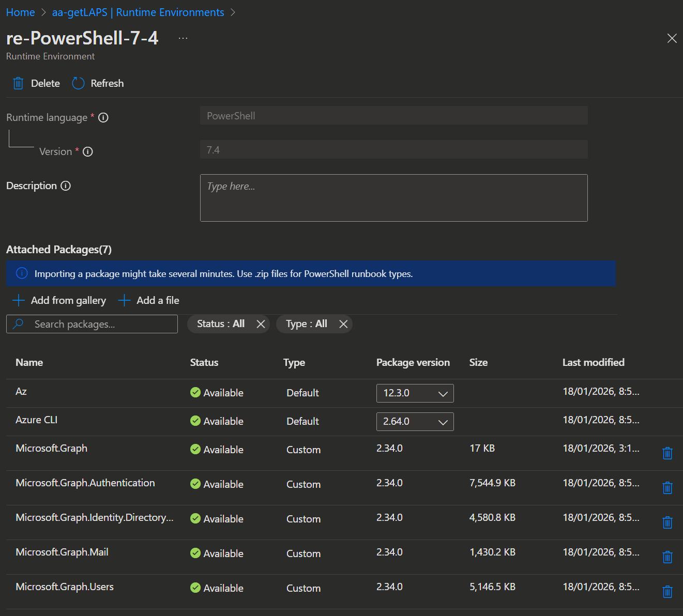Open aa-getLAPS Runtime Environments breadcrumb
The image size is (683, 616).
pos(138,12)
